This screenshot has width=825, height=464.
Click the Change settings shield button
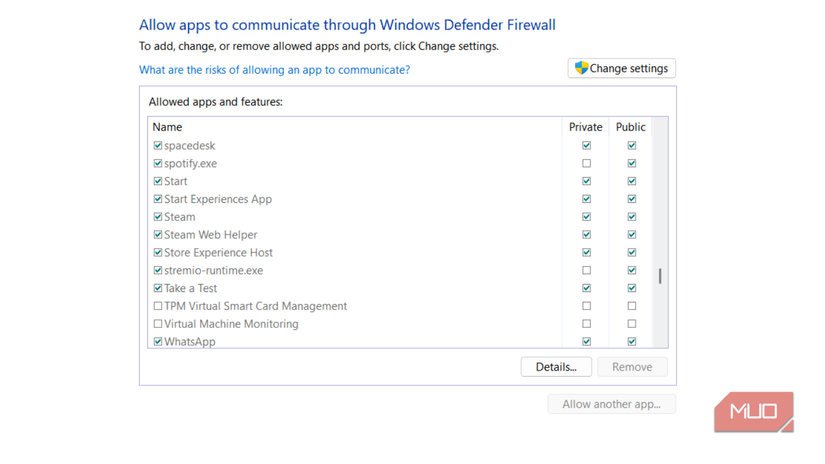pos(621,68)
